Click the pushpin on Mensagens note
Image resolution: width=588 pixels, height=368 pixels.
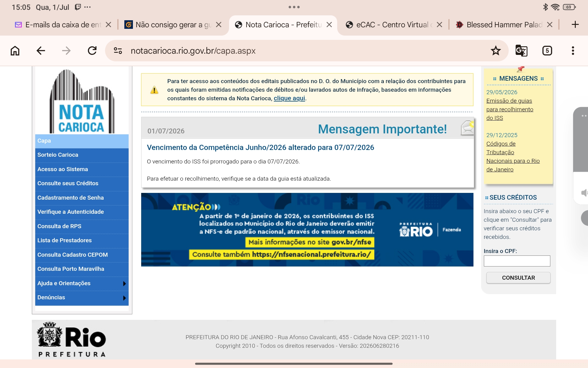click(x=520, y=69)
